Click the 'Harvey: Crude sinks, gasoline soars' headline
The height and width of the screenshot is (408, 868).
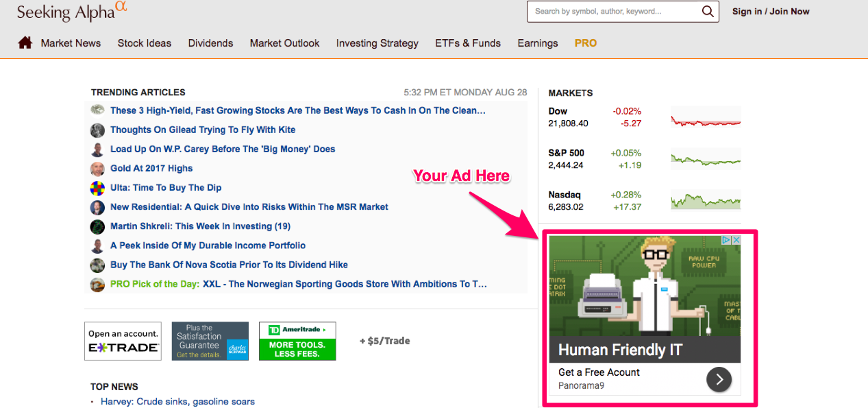point(177,401)
